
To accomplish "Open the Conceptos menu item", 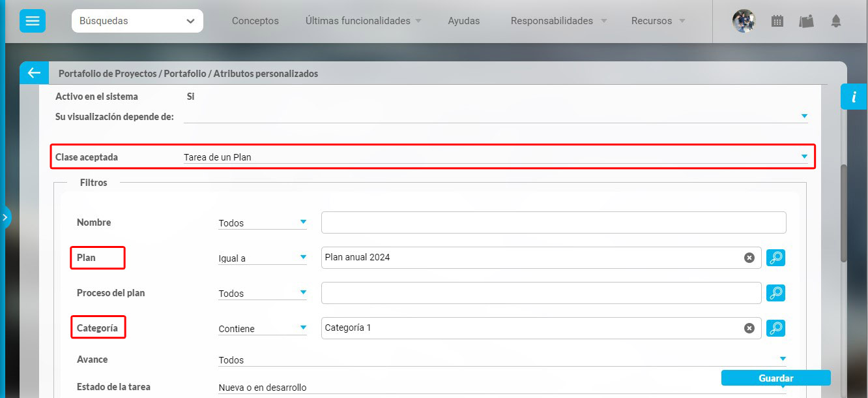I will tap(255, 21).
